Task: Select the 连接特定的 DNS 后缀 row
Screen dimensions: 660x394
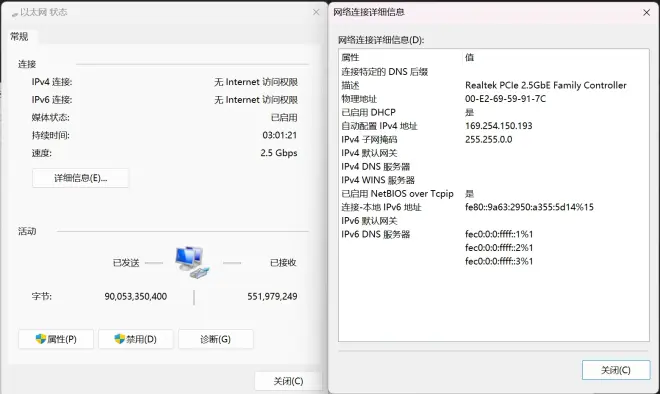Action: pos(493,72)
